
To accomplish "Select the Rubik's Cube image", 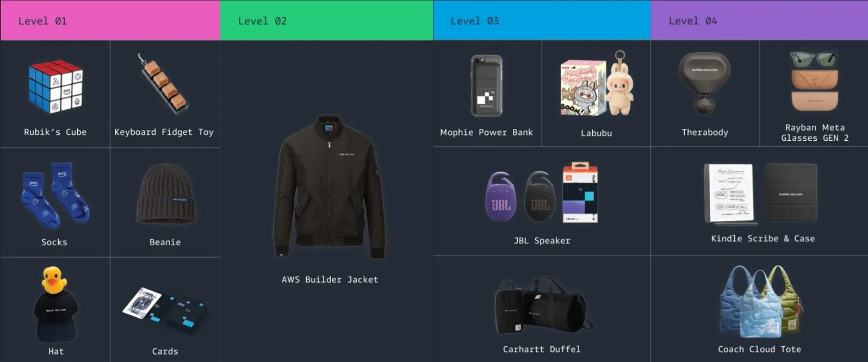I will [55, 86].
